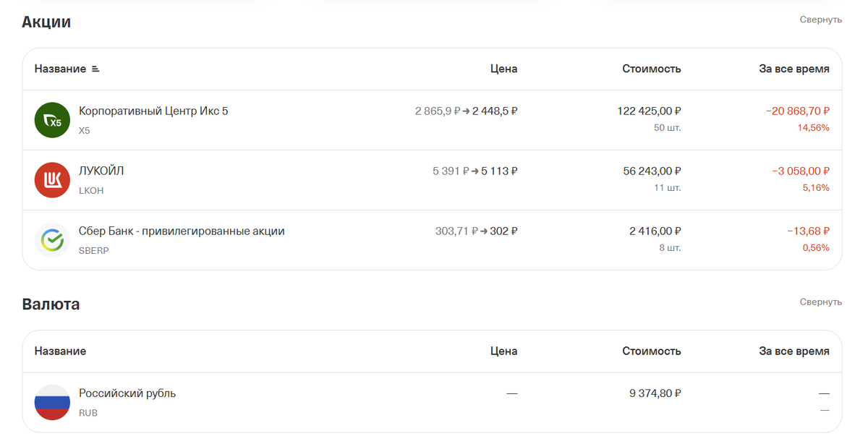This screenshot has height=444, width=868.
Task: Click the X5 company logo icon
Action: coord(52,120)
